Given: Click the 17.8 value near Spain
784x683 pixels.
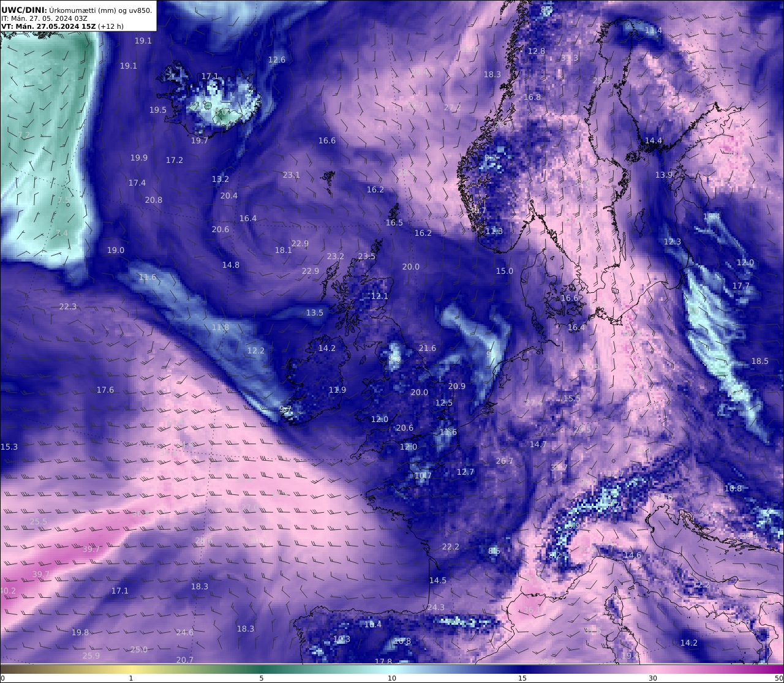Looking at the screenshot, I should click(x=383, y=662).
